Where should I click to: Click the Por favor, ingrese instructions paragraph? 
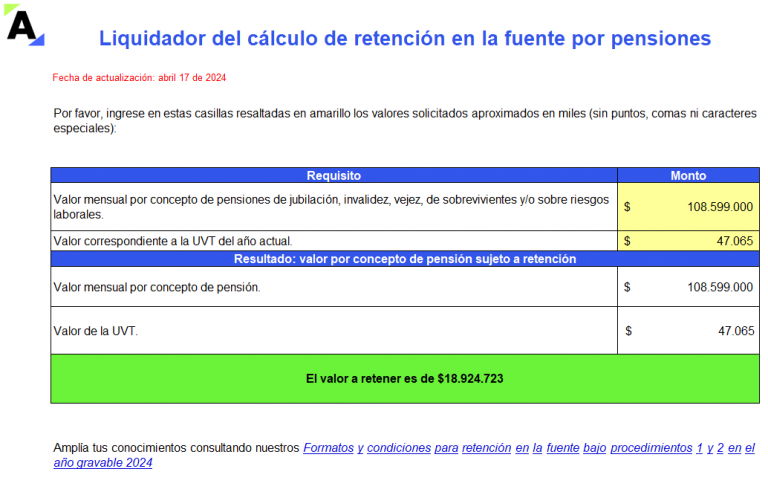(x=405, y=121)
